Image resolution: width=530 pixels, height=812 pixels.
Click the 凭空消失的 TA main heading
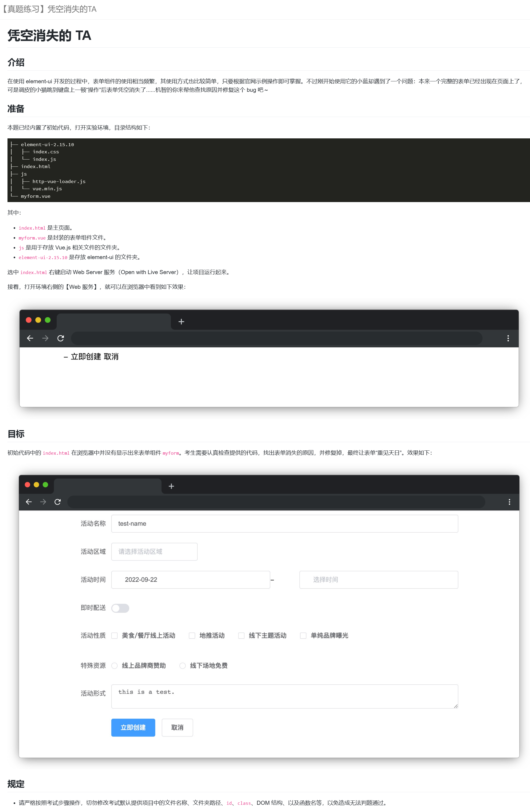click(49, 36)
